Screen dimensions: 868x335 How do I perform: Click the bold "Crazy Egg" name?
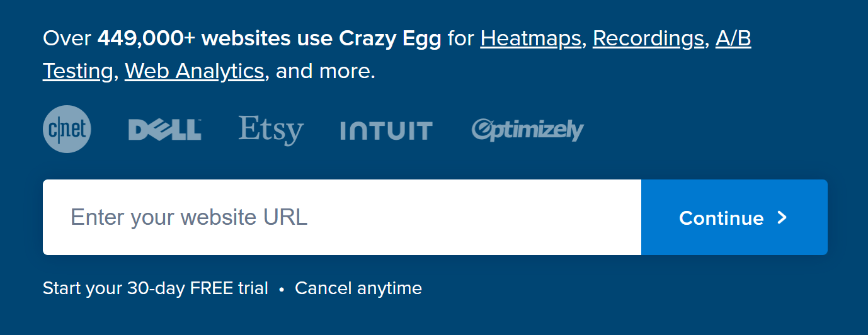pyautogui.click(x=390, y=39)
